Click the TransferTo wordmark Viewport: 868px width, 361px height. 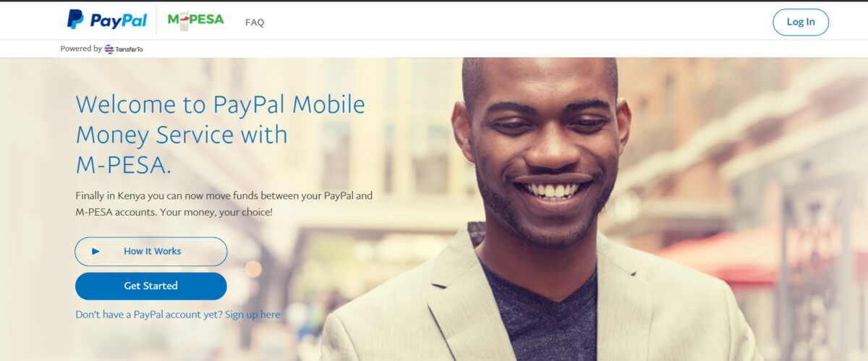point(129,49)
